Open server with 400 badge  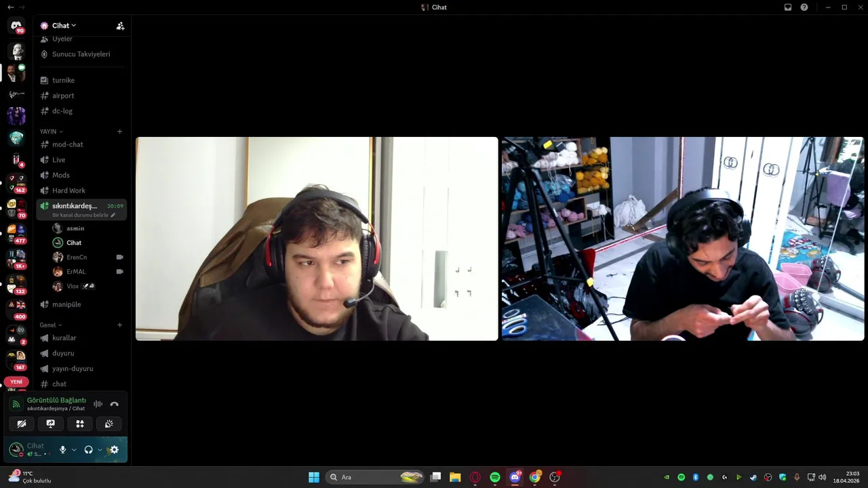tap(16, 310)
